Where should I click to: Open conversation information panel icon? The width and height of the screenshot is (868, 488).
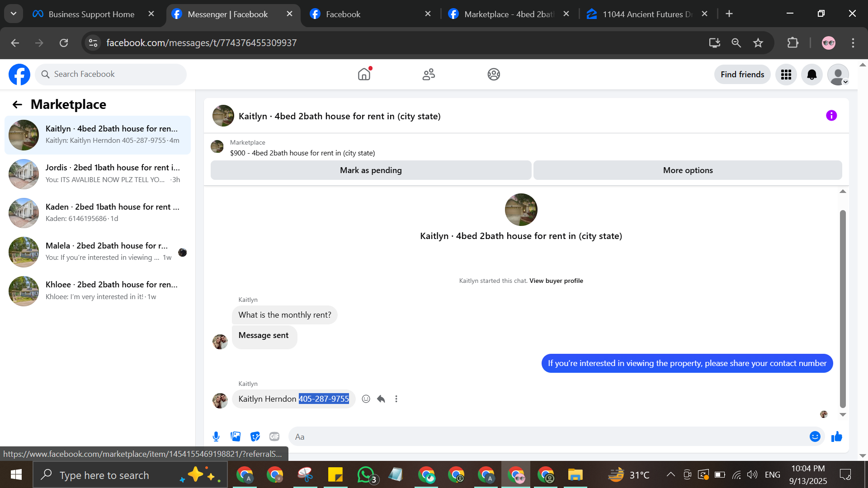[x=831, y=116]
